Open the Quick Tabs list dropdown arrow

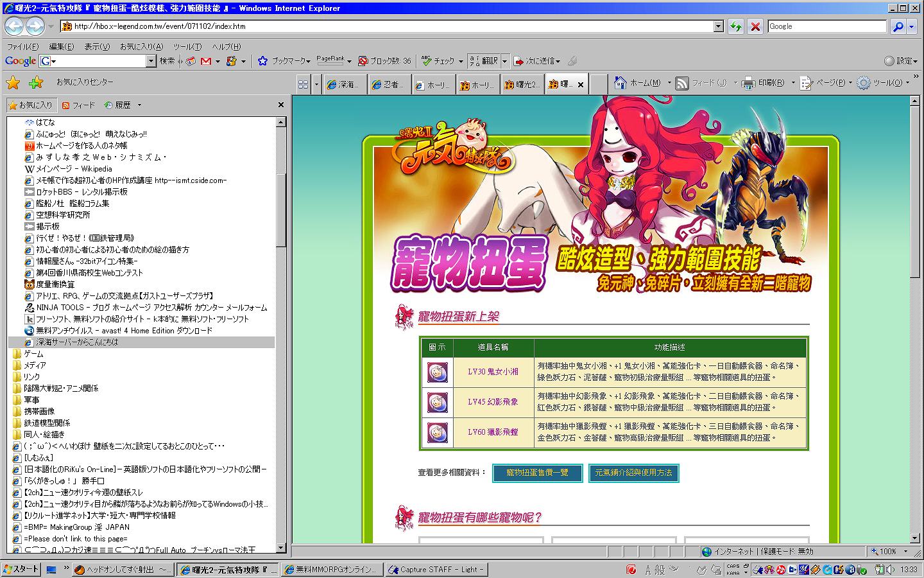click(316, 84)
